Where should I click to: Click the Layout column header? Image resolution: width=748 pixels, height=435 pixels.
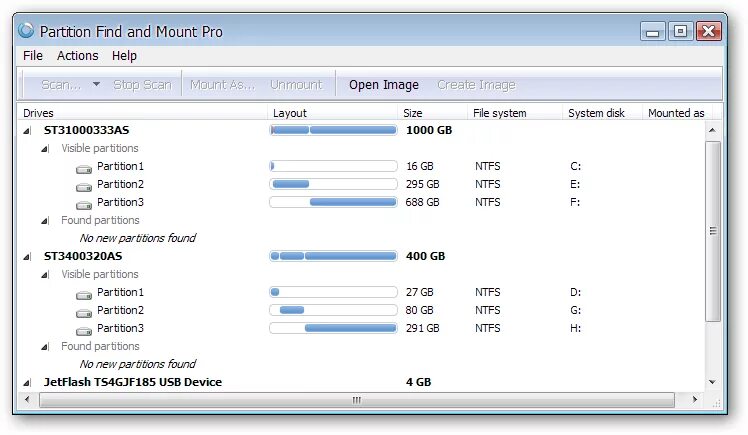click(x=332, y=113)
